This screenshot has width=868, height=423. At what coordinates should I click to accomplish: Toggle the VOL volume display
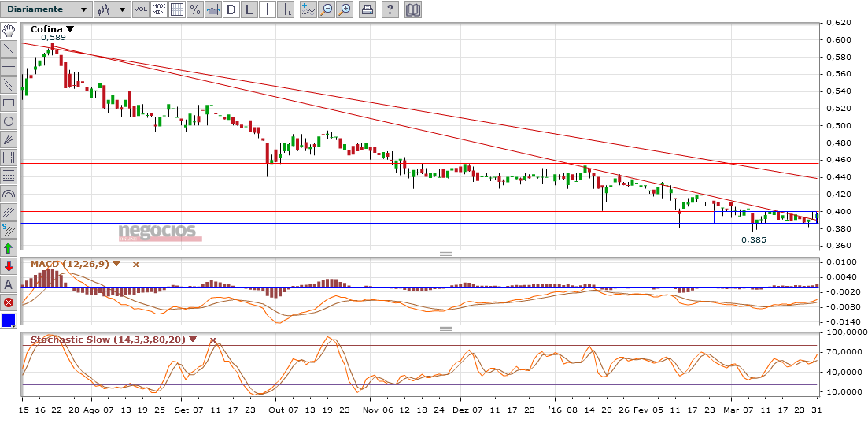[140, 9]
